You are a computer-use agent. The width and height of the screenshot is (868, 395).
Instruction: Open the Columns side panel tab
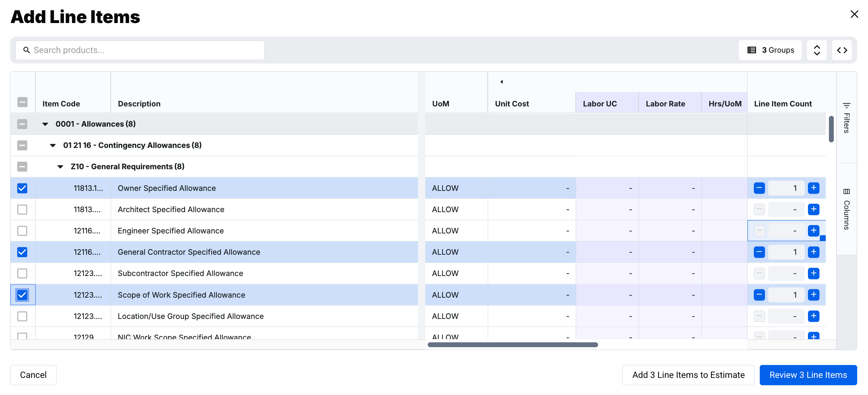tap(846, 209)
